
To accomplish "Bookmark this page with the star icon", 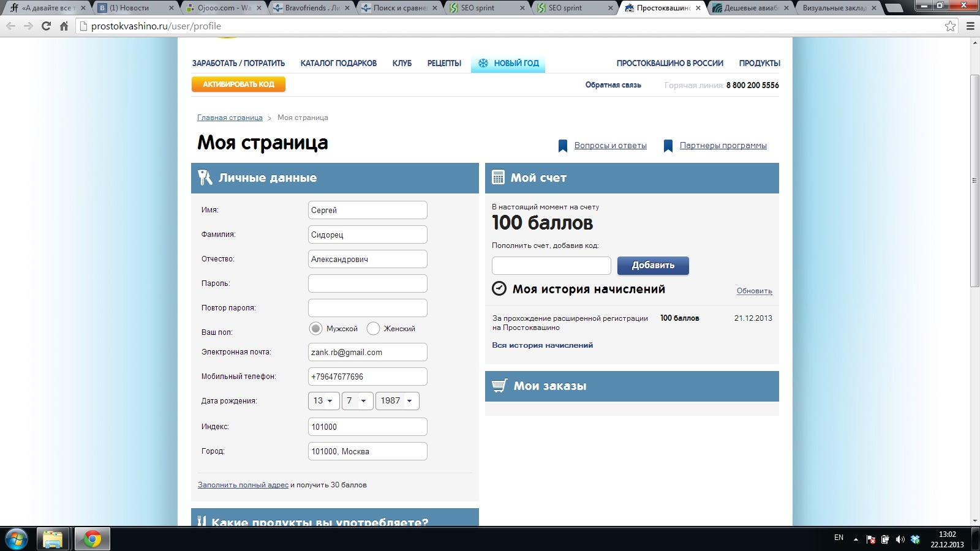I will [x=950, y=26].
